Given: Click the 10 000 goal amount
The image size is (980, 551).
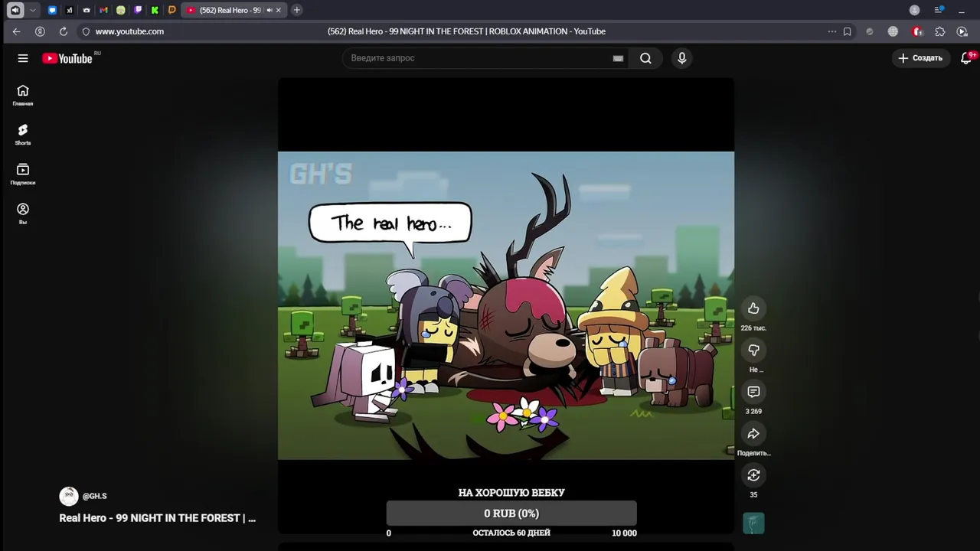Looking at the screenshot, I should pos(624,533).
